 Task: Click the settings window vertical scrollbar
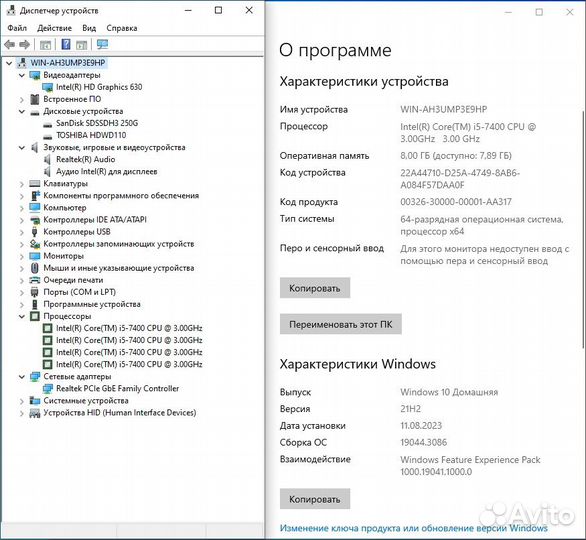click(583, 228)
